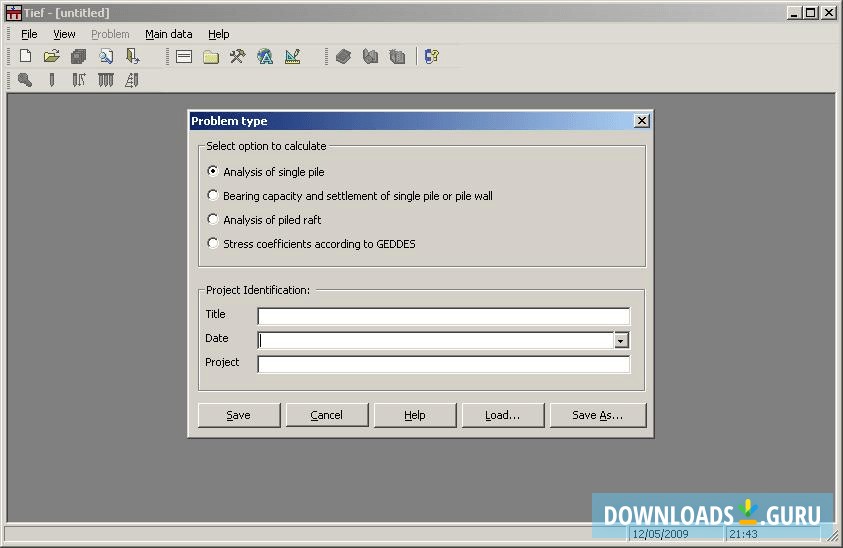Screen dimensions: 843x548
Task: Click the exit door toolbar icon
Action: click(132, 57)
